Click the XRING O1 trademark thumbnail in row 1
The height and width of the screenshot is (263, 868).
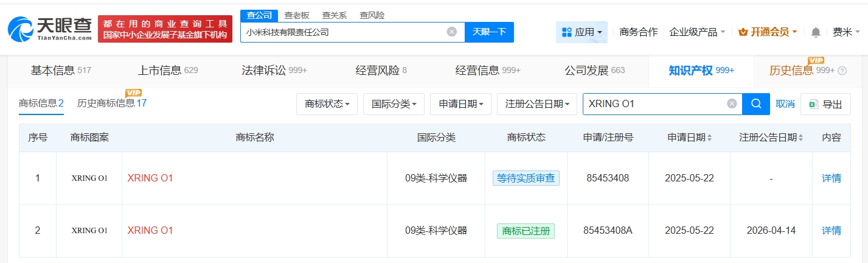click(x=89, y=178)
